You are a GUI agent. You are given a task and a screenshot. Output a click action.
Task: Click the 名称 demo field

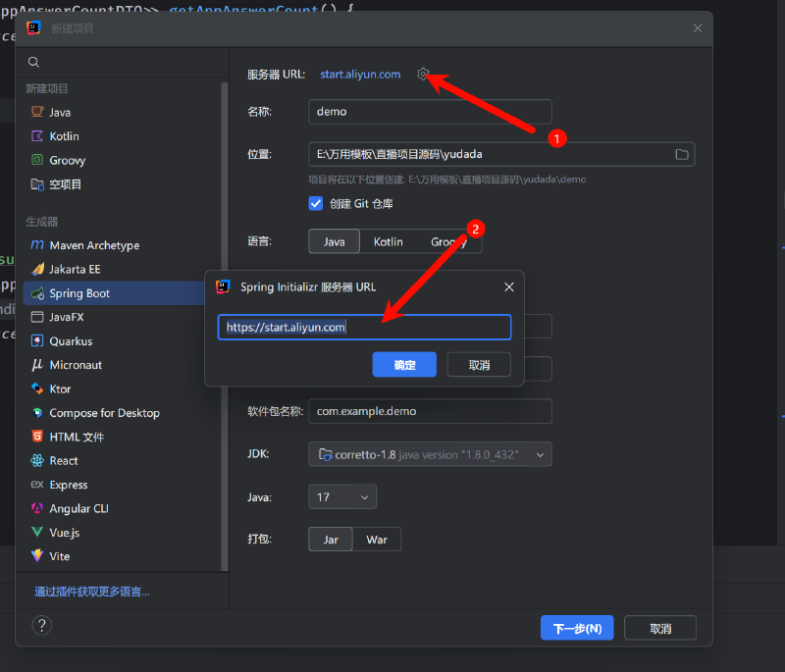click(430, 111)
